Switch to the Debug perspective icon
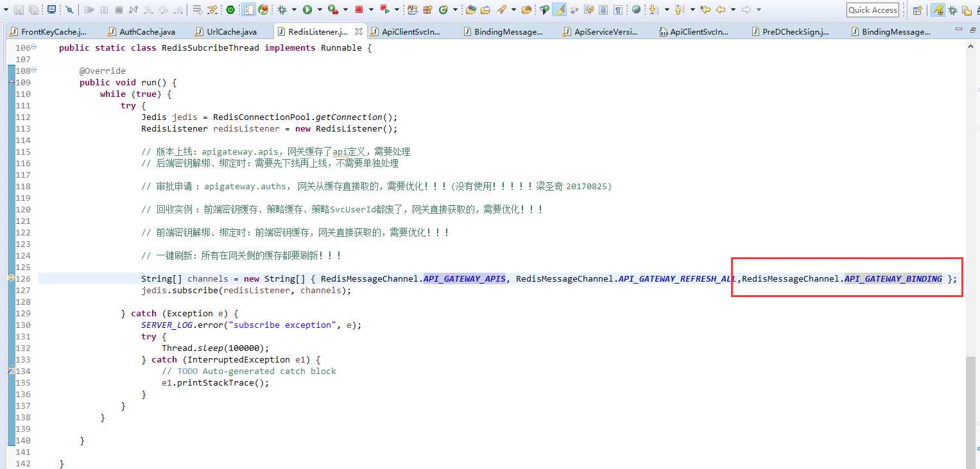This screenshot has width=980, height=469. [x=953, y=10]
